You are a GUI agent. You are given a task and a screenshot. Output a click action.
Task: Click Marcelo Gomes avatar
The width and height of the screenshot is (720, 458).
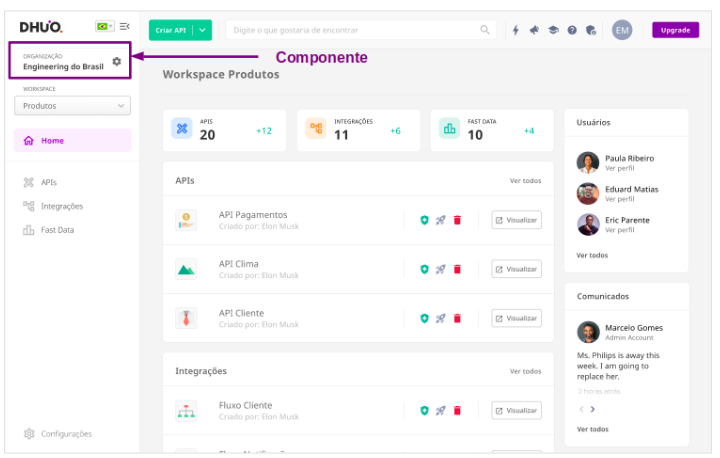click(588, 332)
